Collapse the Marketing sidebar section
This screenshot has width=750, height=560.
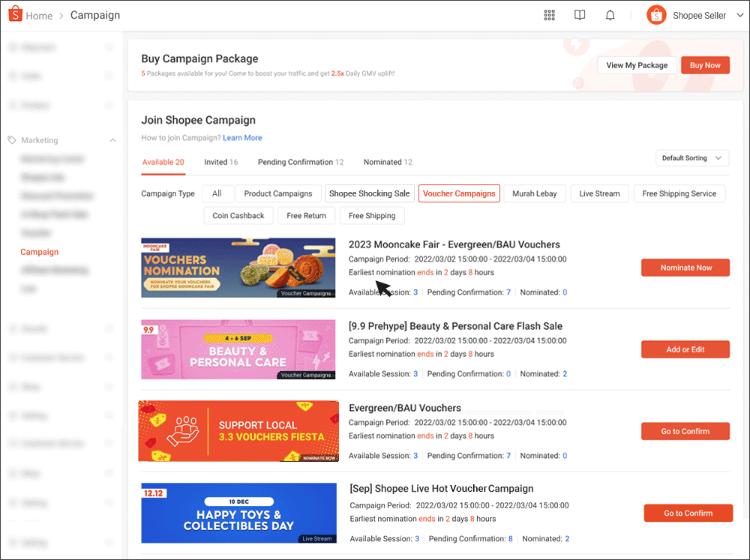pyautogui.click(x=113, y=140)
